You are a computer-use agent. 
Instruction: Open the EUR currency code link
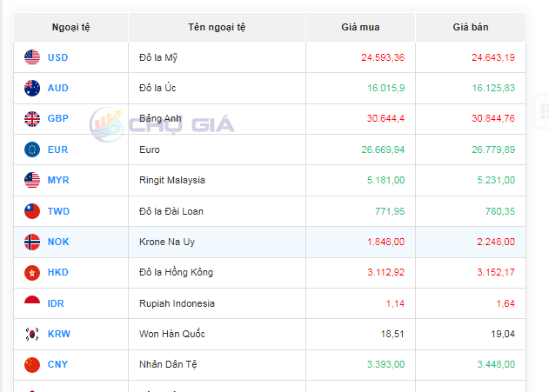57,149
